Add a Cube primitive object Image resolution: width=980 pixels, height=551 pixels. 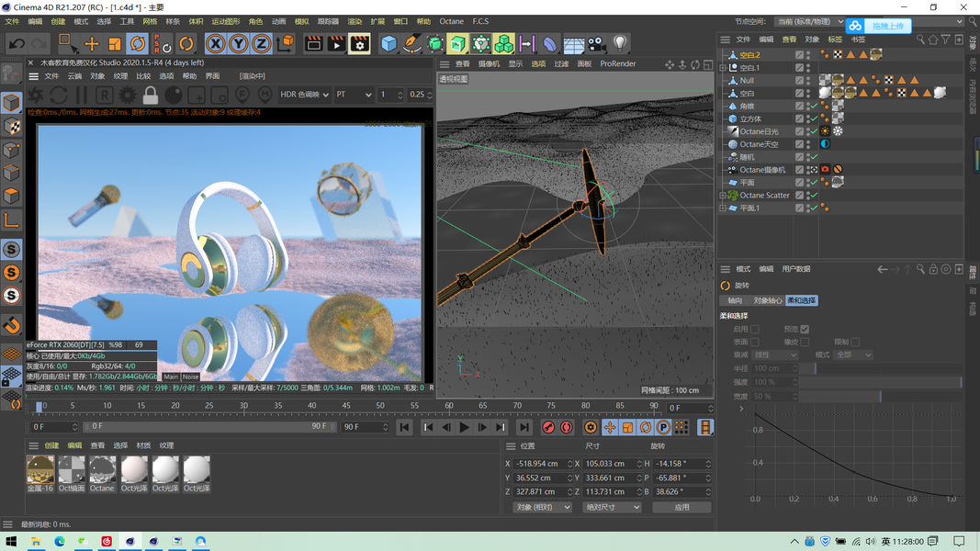point(389,44)
